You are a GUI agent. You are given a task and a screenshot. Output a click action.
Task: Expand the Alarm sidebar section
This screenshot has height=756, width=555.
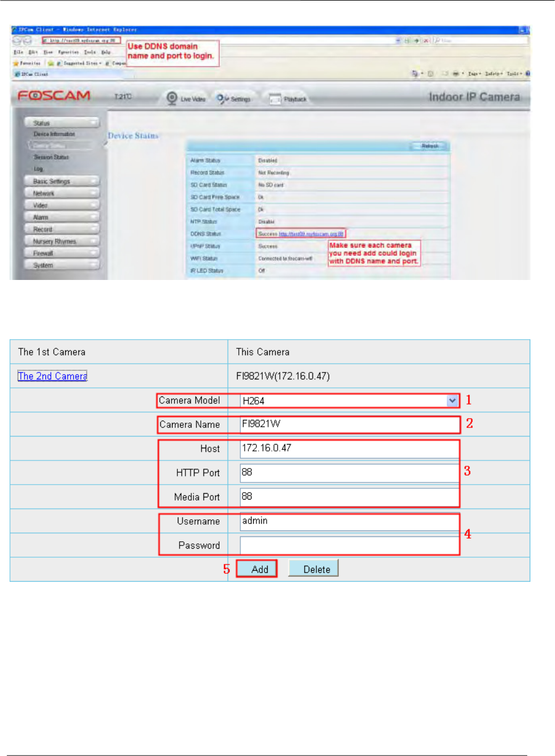(62, 217)
